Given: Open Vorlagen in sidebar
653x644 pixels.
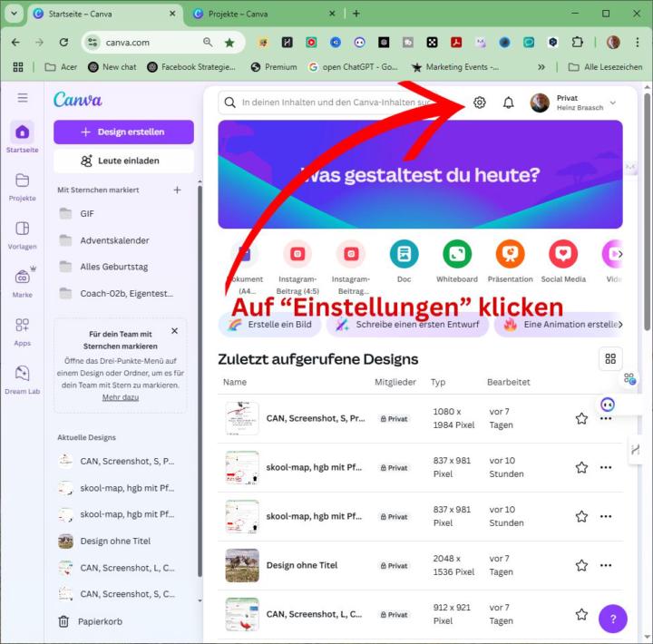Looking at the screenshot, I should tap(23, 235).
